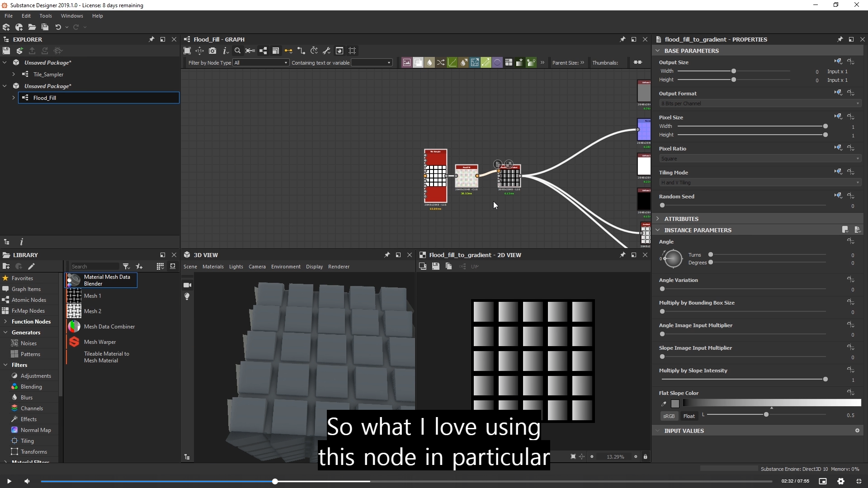Toggle sRGB mode for Flat Slope Color

[669, 416]
